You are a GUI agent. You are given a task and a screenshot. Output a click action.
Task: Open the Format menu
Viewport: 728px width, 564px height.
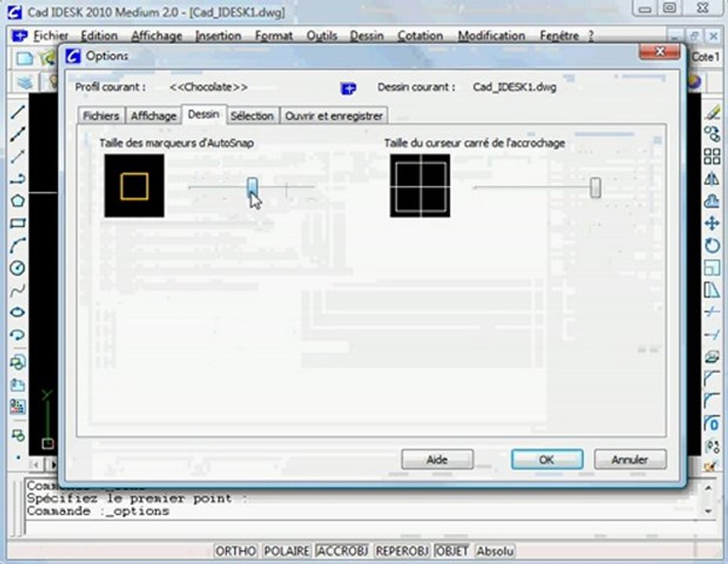274,36
